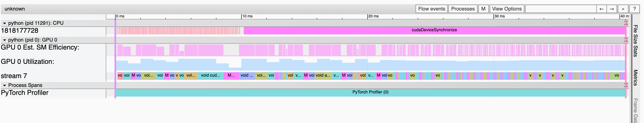Go to next search result arrow
644x123 pixels.
click(x=612, y=9)
